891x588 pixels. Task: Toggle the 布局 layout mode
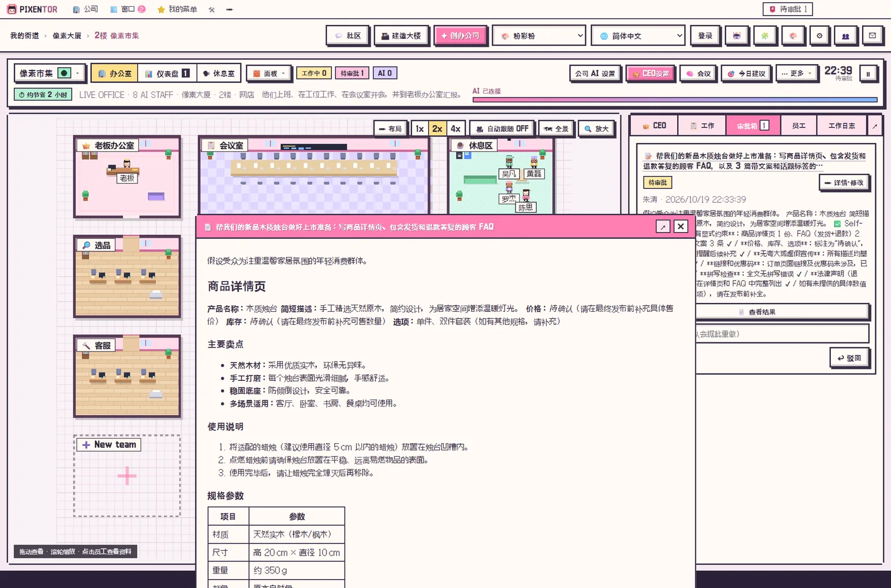390,129
